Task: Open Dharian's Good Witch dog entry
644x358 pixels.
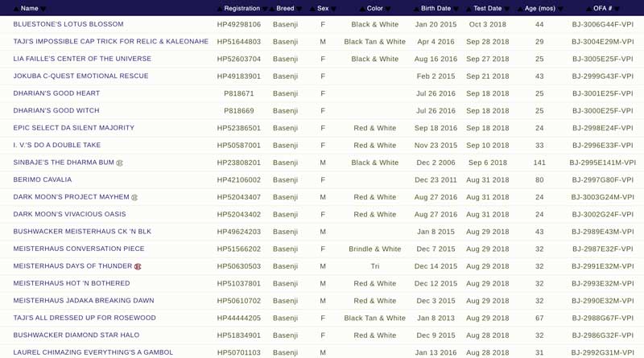Action: [56, 110]
